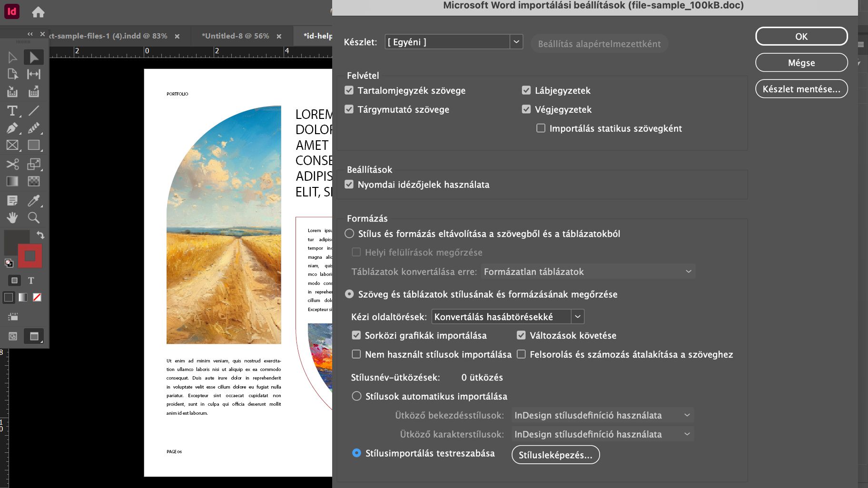Click the highlighted filled arrow tool

point(34,58)
